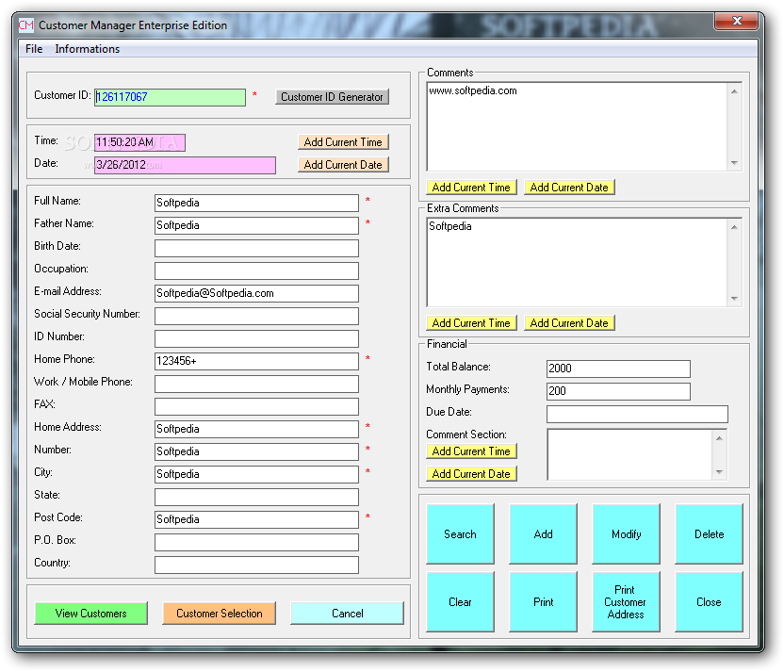The width and height of the screenshot is (784, 672).
Task: Click the cyan Print button
Action: tap(543, 602)
